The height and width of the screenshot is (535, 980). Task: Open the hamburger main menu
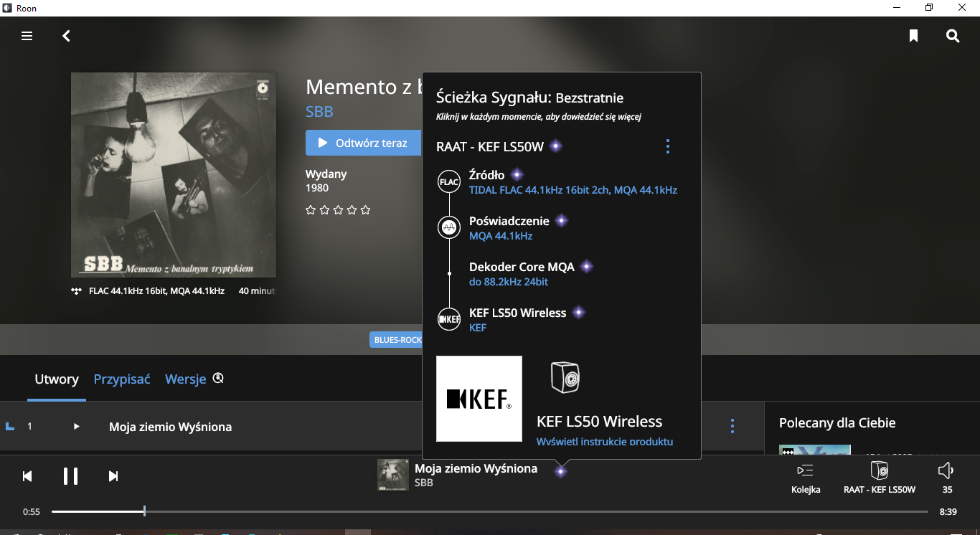coord(27,36)
